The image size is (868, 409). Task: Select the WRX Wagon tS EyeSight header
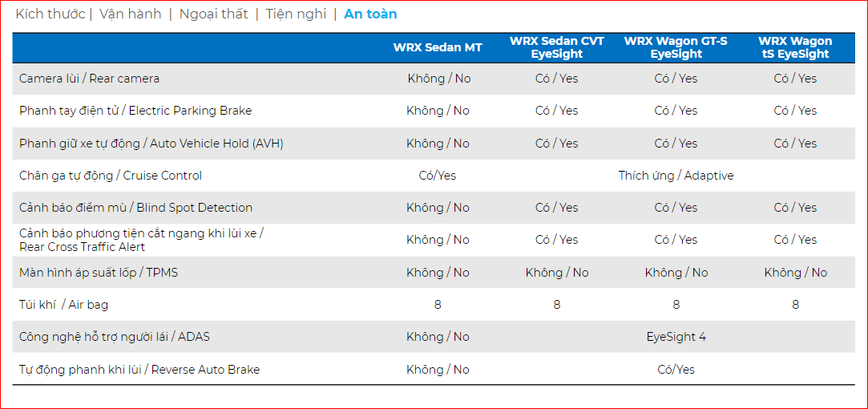[x=795, y=47]
